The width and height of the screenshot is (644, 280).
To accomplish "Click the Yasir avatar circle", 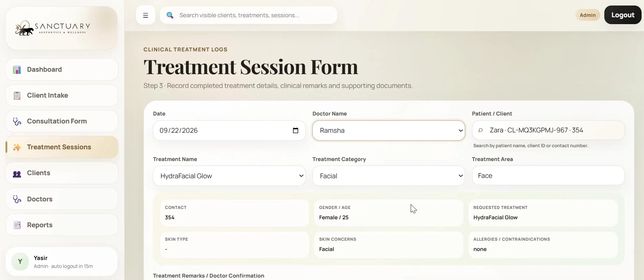I will [x=20, y=261].
